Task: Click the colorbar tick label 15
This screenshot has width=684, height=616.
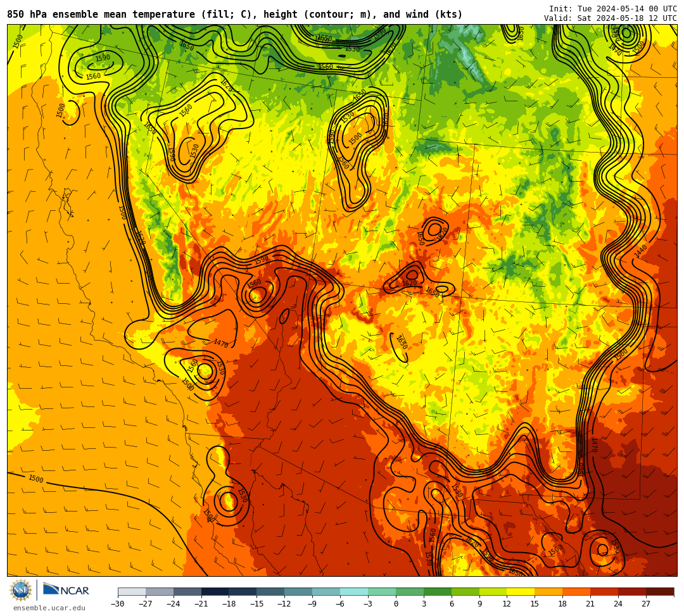Action: 535,604
